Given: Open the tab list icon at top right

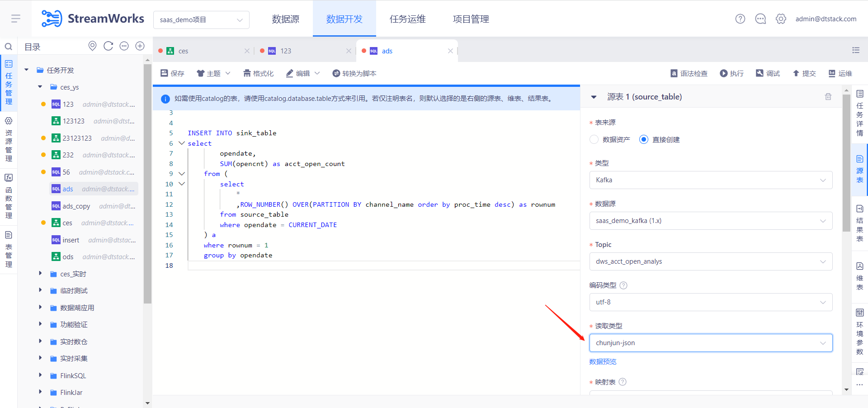Looking at the screenshot, I should [856, 50].
